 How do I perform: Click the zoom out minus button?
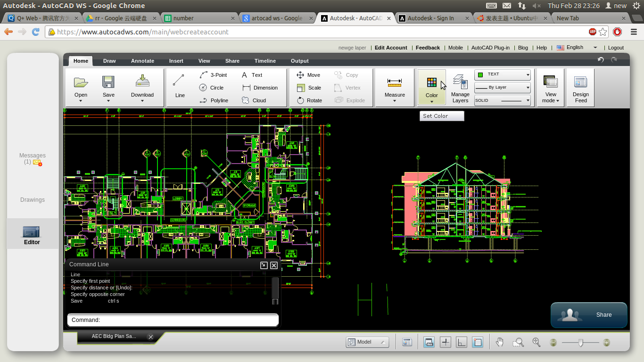(x=553, y=343)
